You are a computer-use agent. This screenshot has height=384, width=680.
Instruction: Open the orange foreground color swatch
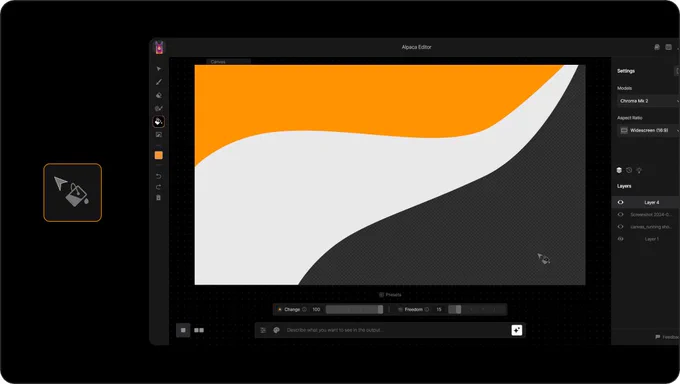point(159,155)
